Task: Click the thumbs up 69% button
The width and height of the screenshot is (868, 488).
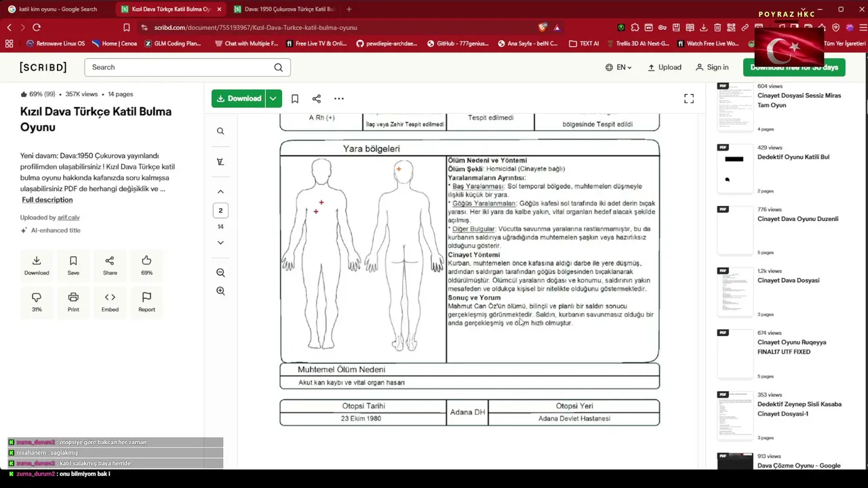Action: click(146, 265)
